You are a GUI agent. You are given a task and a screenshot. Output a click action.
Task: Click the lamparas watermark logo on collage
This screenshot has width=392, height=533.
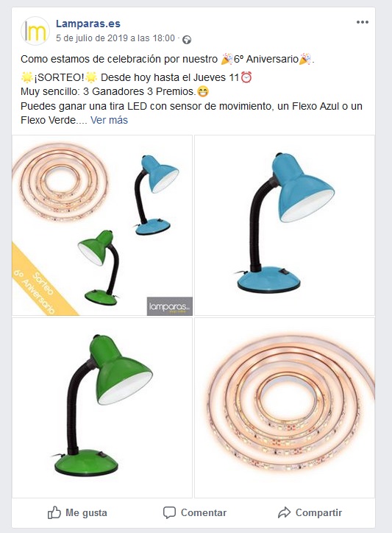coord(169,306)
